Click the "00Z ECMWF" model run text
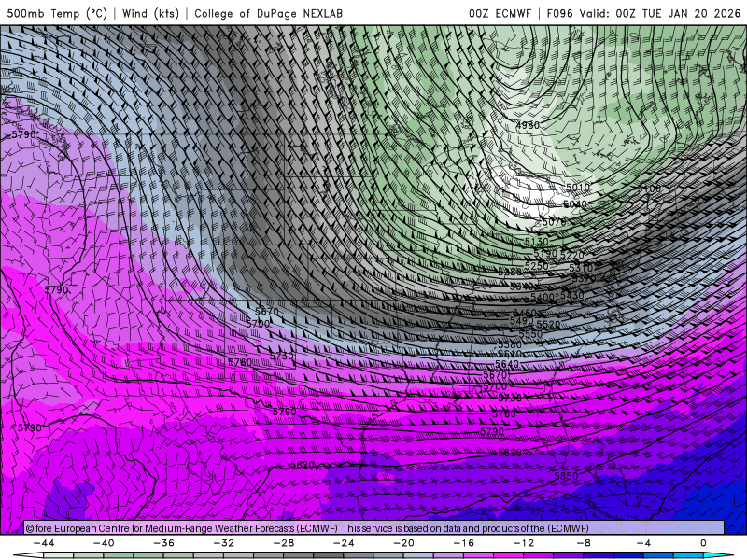The width and height of the screenshot is (747, 560). click(x=500, y=13)
